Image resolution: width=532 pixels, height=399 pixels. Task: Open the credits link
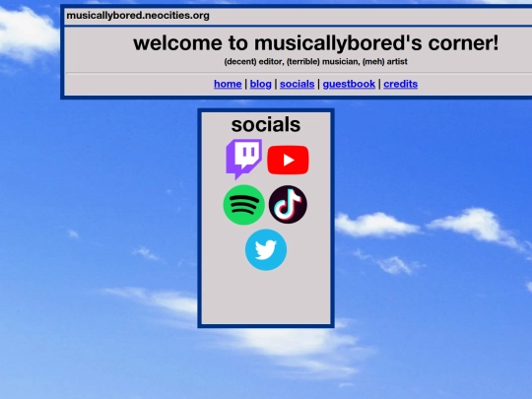point(400,84)
